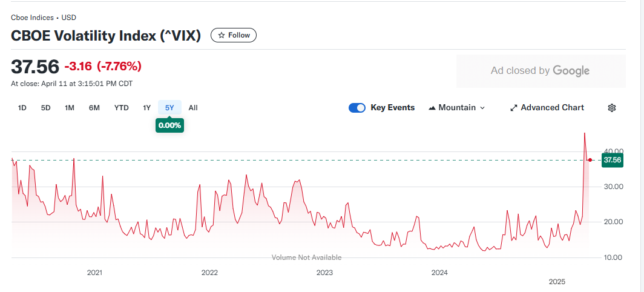Switch to the 6M range
Viewport: 644px width, 292px height.
(x=94, y=108)
